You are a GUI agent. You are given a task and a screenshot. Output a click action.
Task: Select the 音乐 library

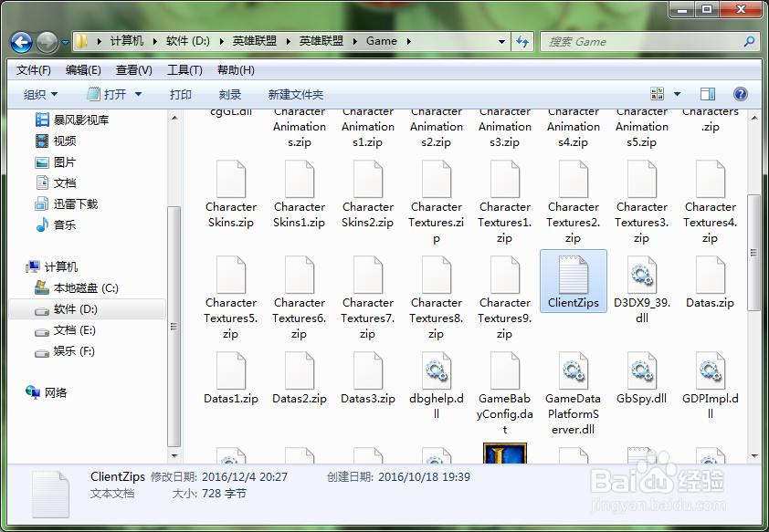(x=56, y=224)
